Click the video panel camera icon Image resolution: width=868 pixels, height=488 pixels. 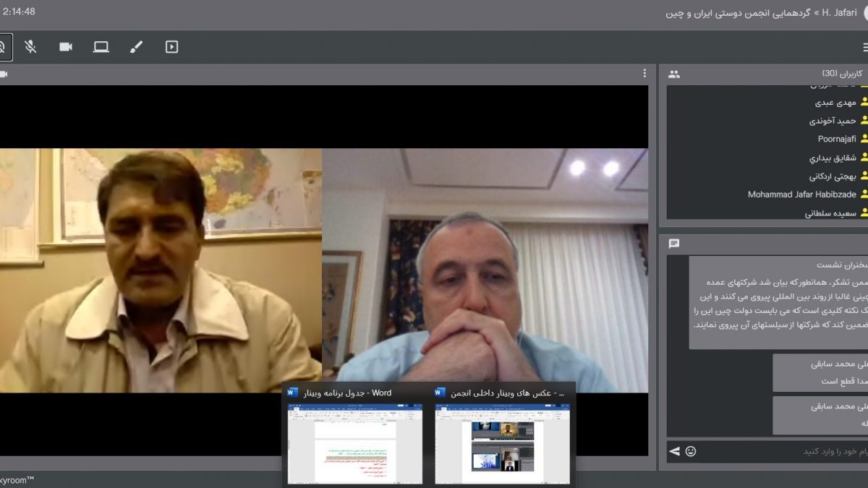pyautogui.click(x=4, y=74)
